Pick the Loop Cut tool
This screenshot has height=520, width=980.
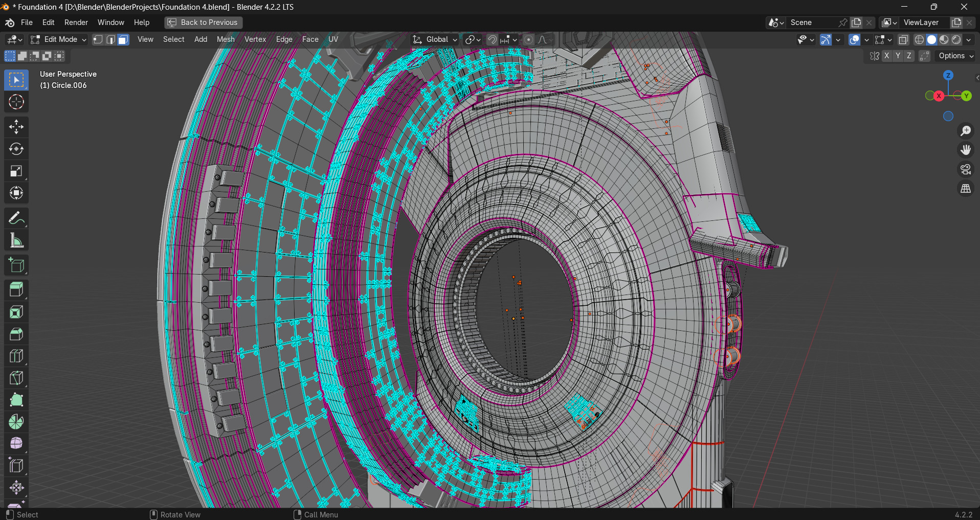coord(16,356)
